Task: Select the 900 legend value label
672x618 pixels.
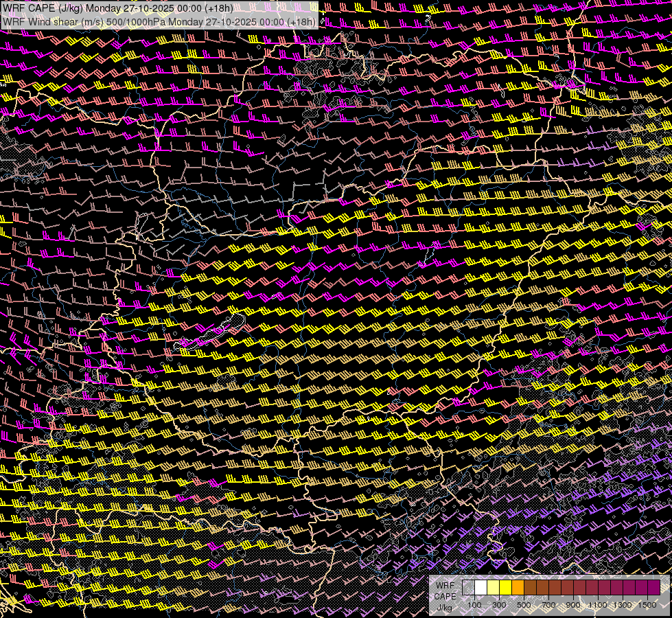Action: (574, 605)
